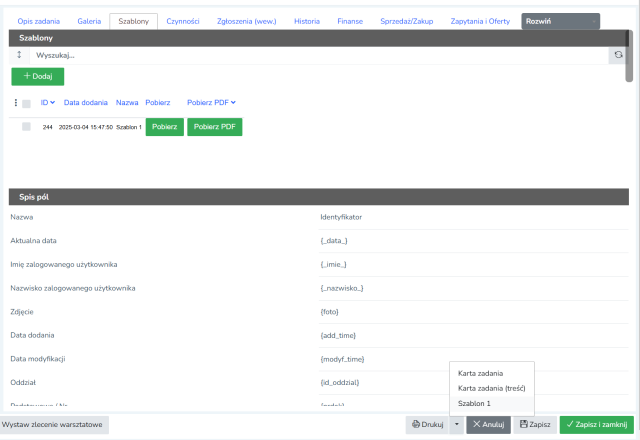640x440 pixels.
Task: Click the Aktualna data field label
Action: (x=33, y=241)
